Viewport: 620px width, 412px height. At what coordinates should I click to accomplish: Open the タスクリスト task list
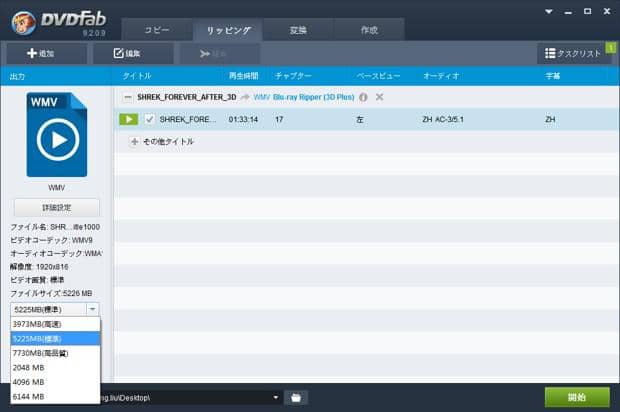tap(573, 53)
